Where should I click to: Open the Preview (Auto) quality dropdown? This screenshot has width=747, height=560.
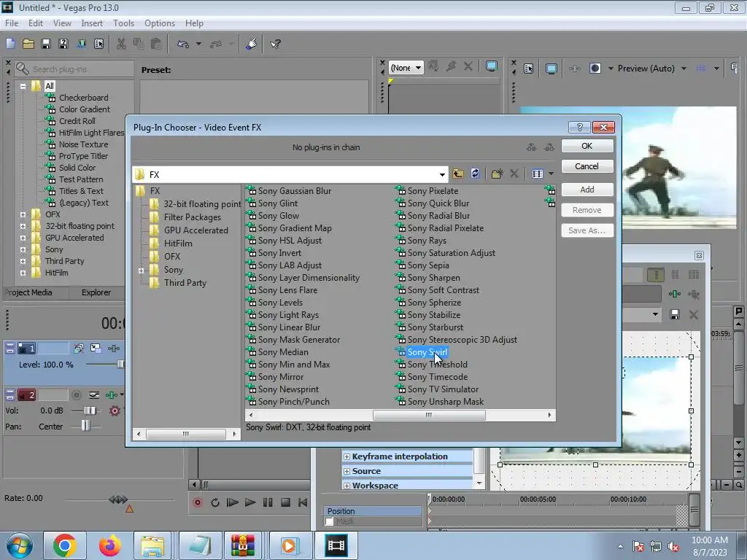(x=684, y=69)
